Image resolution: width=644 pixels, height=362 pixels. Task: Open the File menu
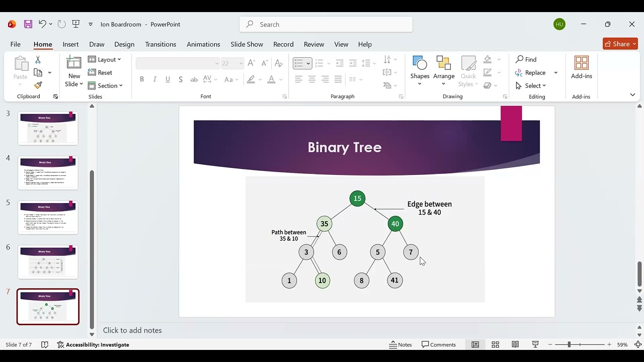point(16,44)
